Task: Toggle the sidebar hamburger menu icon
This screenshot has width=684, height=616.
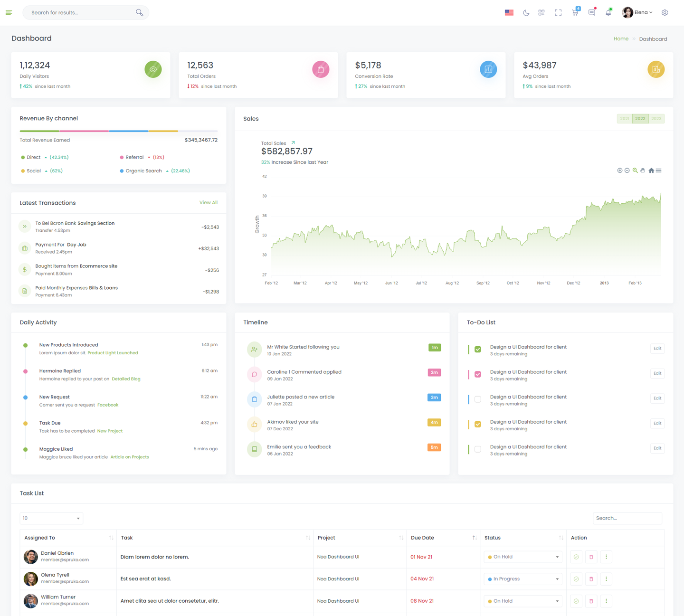Action: tap(9, 13)
